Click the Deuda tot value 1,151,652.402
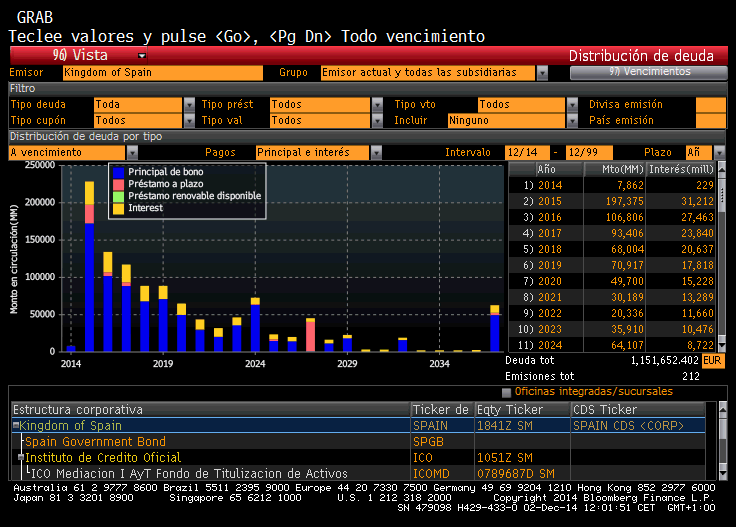Image resolution: width=736 pixels, height=527 pixels. pyautogui.click(x=665, y=360)
